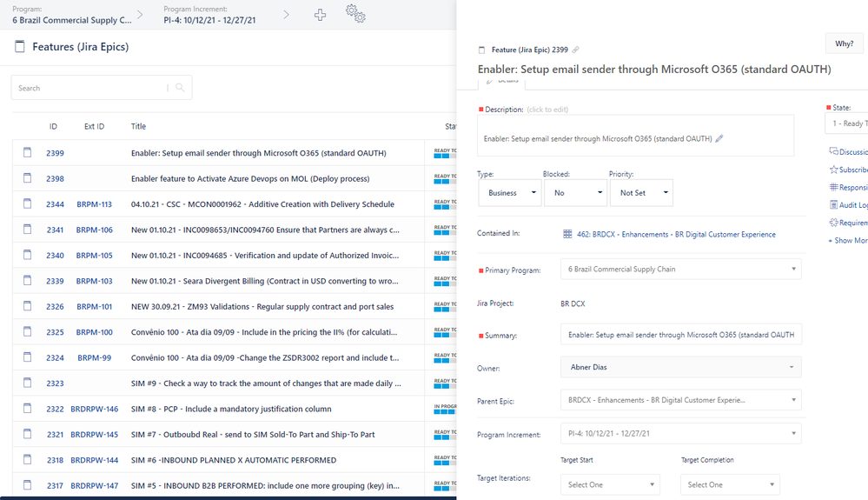Screen dimensions: 868x500
Task: Click the state progress bar on row 2326
Action: point(445,307)
